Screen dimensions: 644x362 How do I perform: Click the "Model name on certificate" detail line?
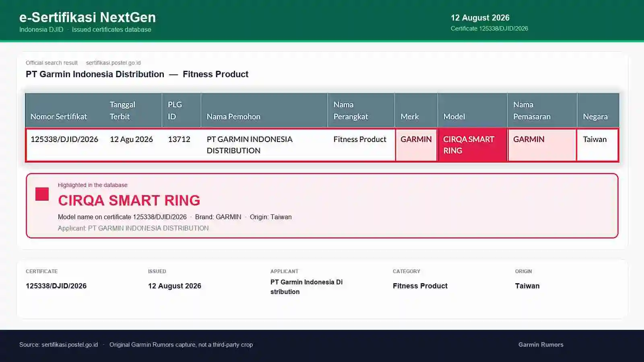(x=175, y=217)
